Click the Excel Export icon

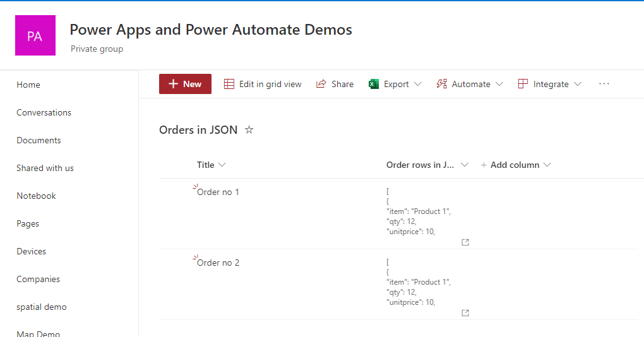(374, 84)
